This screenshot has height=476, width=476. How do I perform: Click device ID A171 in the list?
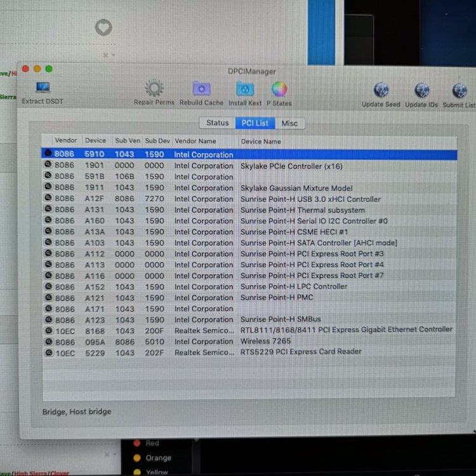(x=95, y=309)
